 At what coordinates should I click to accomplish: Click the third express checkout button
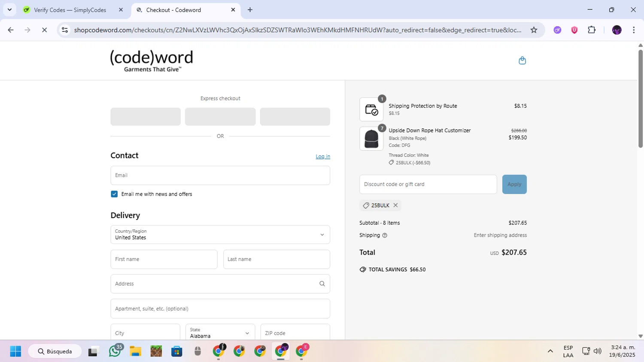coord(295,117)
